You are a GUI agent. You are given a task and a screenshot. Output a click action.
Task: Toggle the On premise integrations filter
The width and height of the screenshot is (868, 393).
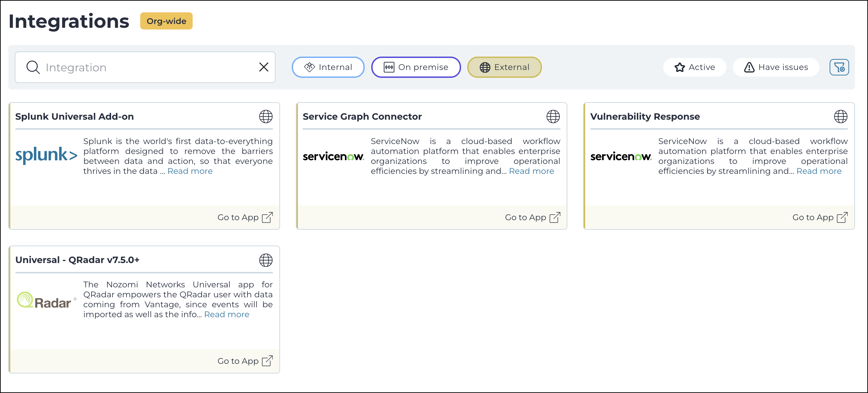coord(415,67)
